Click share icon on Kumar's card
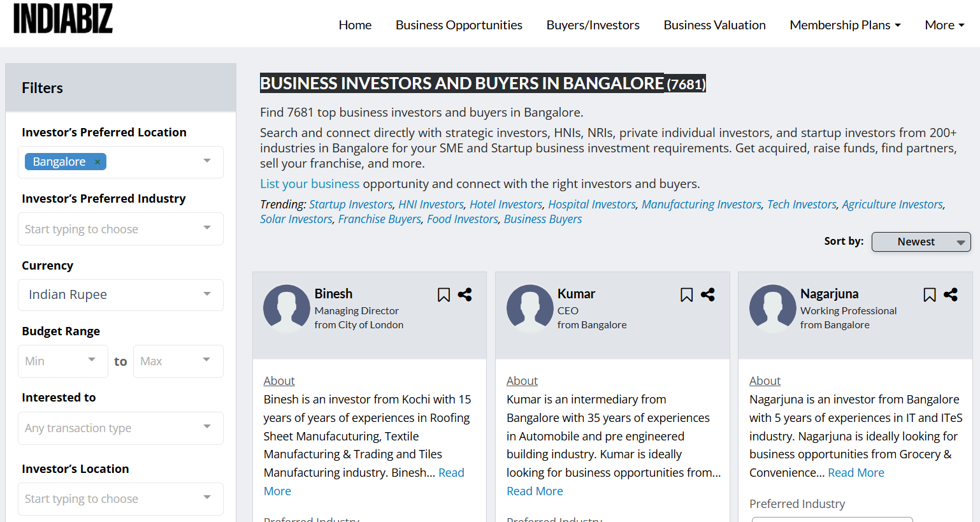 tap(708, 294)
